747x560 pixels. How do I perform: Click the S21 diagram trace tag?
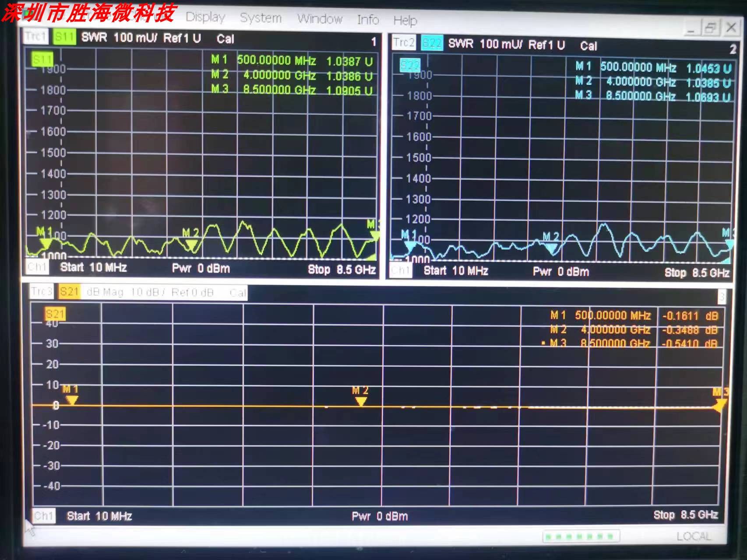point(55,314)
